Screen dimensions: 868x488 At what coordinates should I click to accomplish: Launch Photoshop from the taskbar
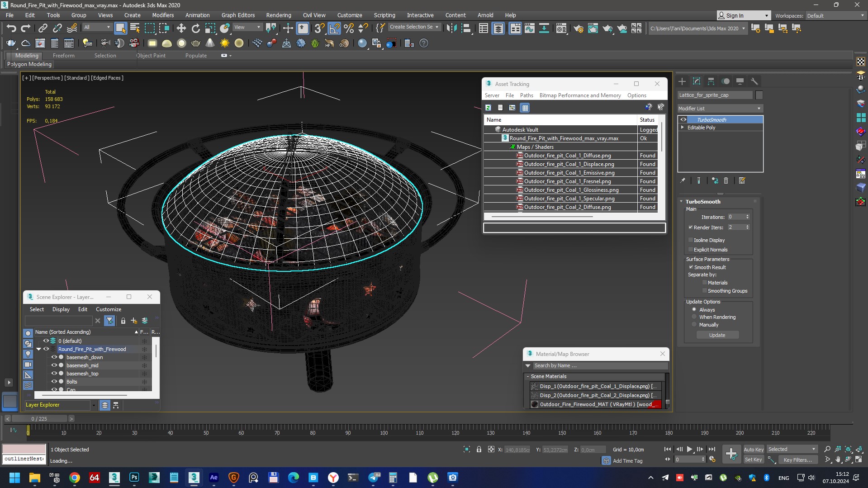click(x=134, y=478)
